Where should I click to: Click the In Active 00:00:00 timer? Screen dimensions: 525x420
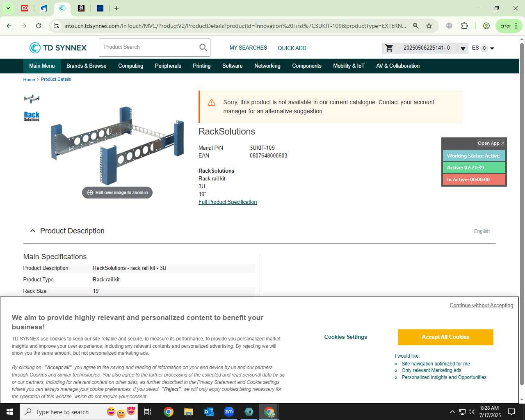click(474, 180)
